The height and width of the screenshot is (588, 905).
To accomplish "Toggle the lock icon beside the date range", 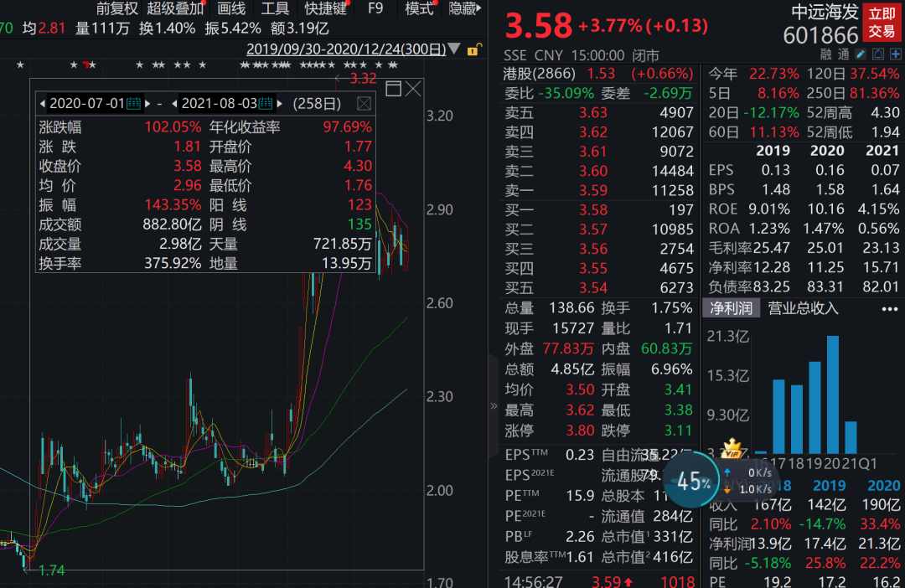I will click(473, 51).
